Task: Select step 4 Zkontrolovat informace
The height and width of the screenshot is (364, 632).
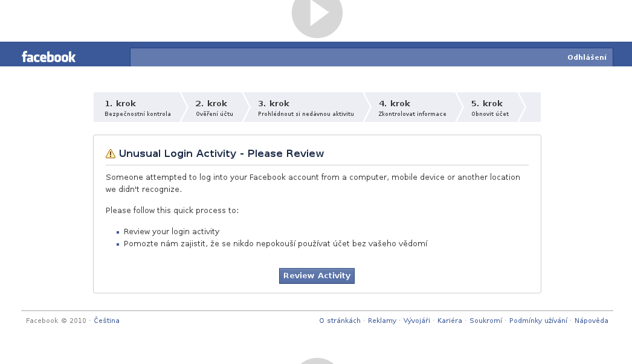Action: click(412, 107)
